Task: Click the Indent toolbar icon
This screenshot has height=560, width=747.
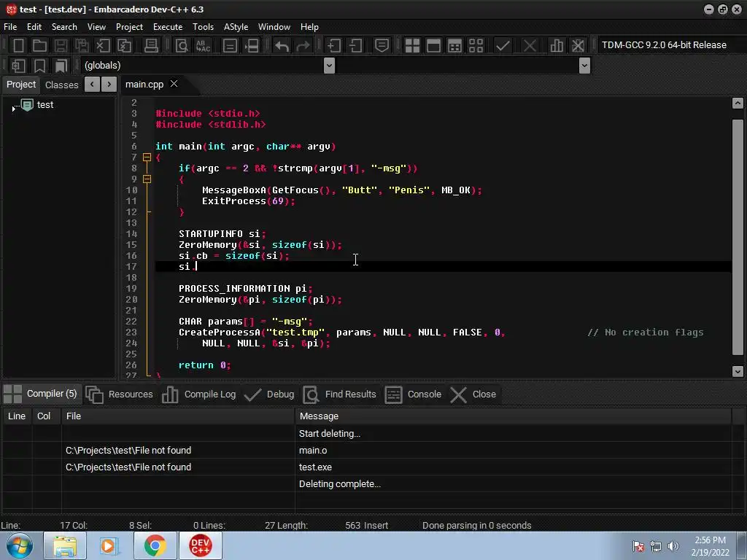Action: (x=333, y=45)
